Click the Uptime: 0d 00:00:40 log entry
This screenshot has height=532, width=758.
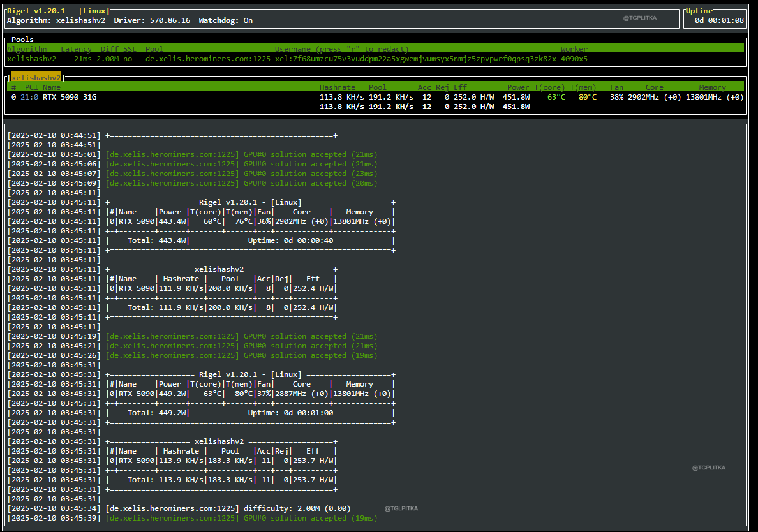click(x=290, y=240)
